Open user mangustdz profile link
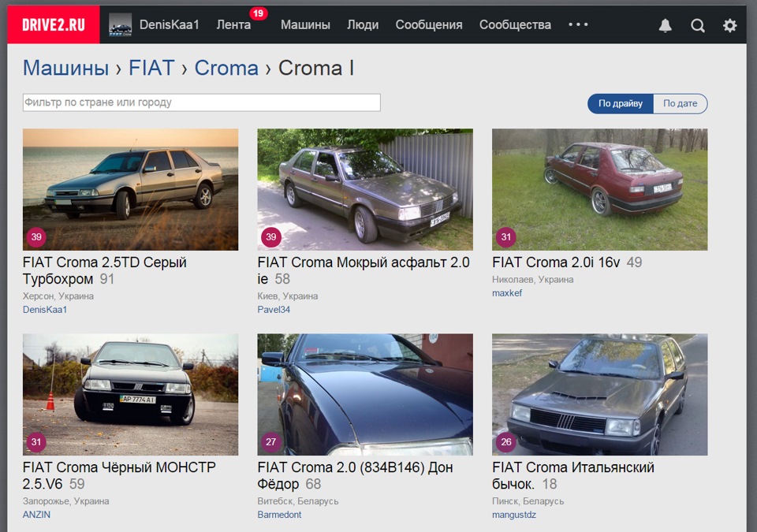The width and height of the screenshot is (757, 532). (513, 515)
